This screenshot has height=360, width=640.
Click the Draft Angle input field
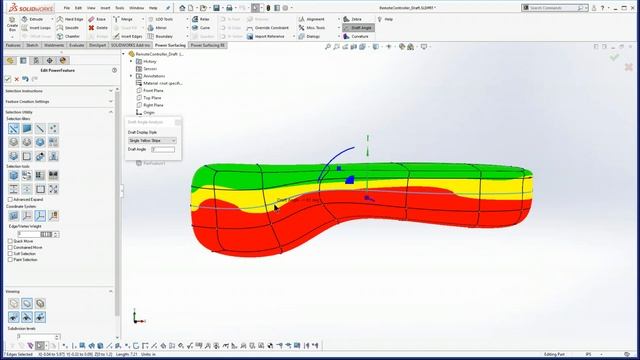click(x=163, y=149)
